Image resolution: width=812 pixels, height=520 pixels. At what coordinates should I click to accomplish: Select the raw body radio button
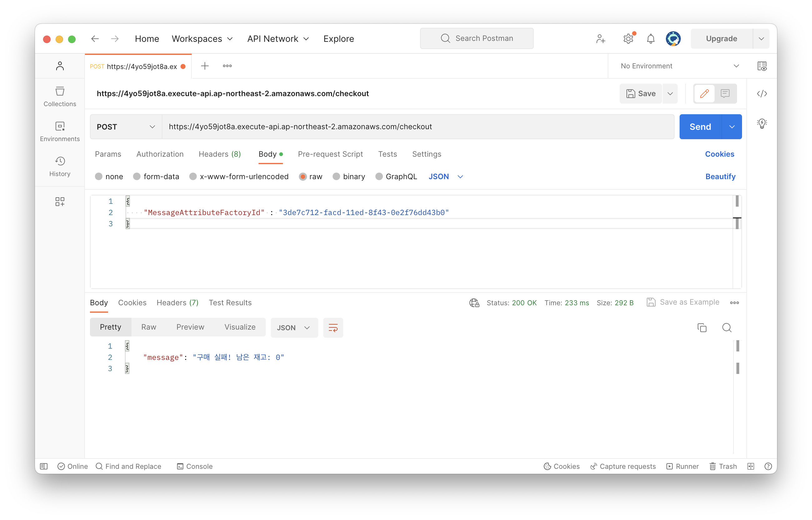303,177
